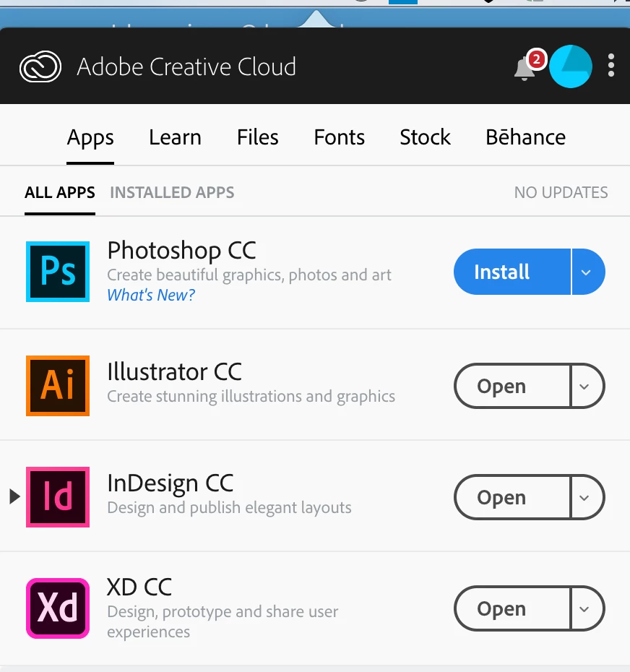The image size is (630, 672).
Task: Expand the InDesign CC disclosure triangle
Action: (14, 496)
